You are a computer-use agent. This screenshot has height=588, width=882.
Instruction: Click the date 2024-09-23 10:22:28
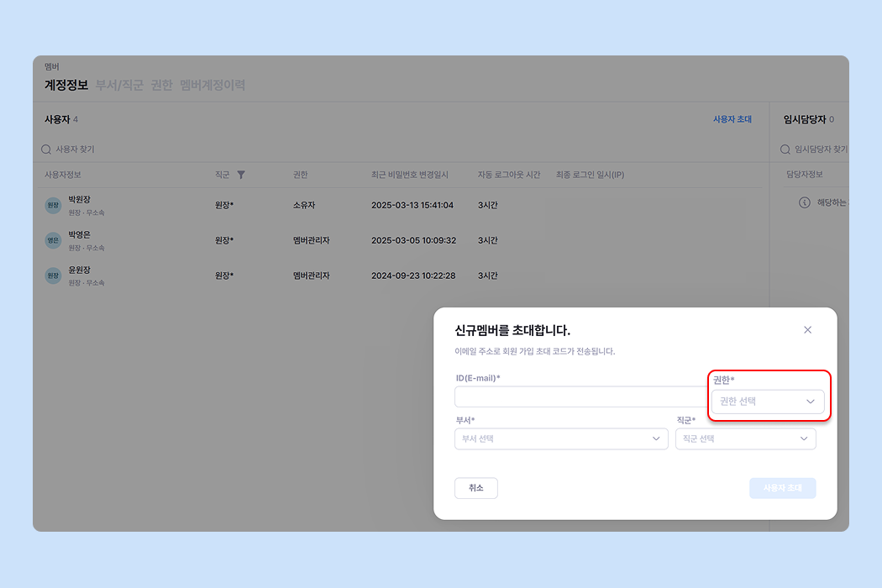pyautogui.click(x=413, y=276)
